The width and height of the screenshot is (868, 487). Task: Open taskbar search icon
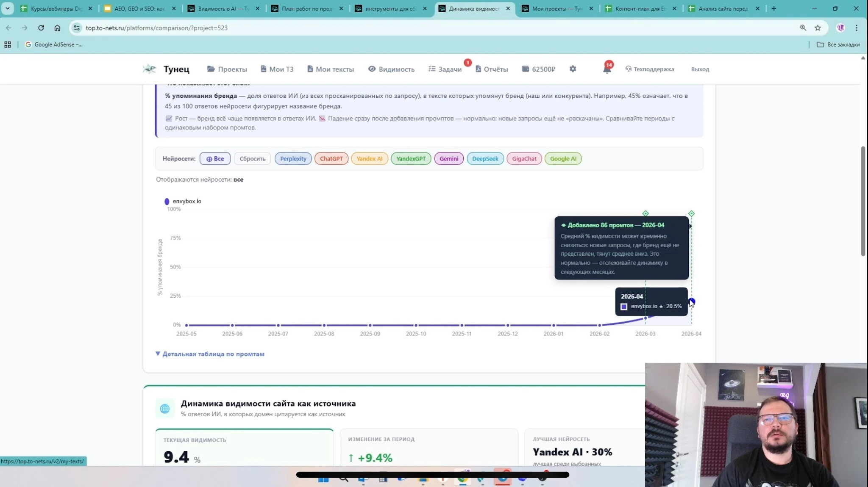coord(344,479)
